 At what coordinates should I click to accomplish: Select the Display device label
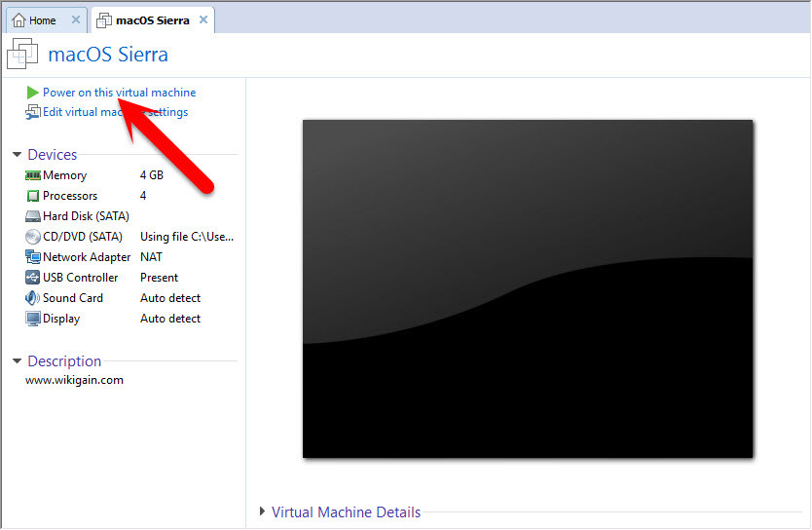click(61, 319)
